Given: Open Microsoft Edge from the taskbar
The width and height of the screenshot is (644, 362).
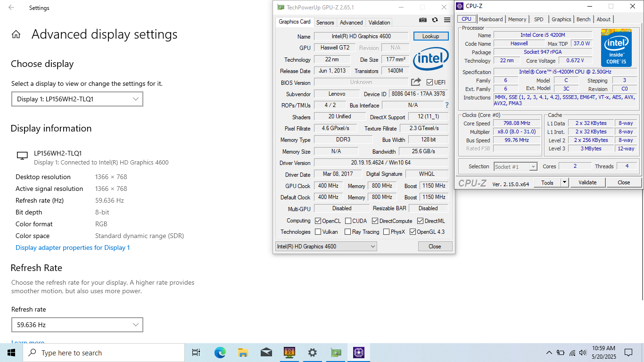Looking at the screenshot, I should pos(220,353).
